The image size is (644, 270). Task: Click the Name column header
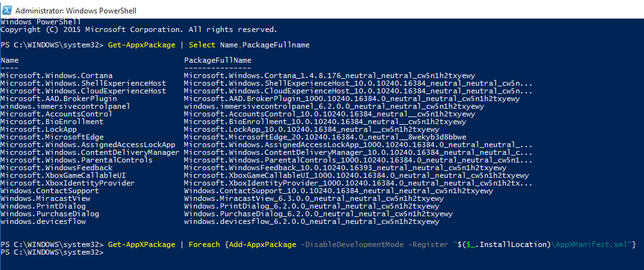click(x=10, y=60)
